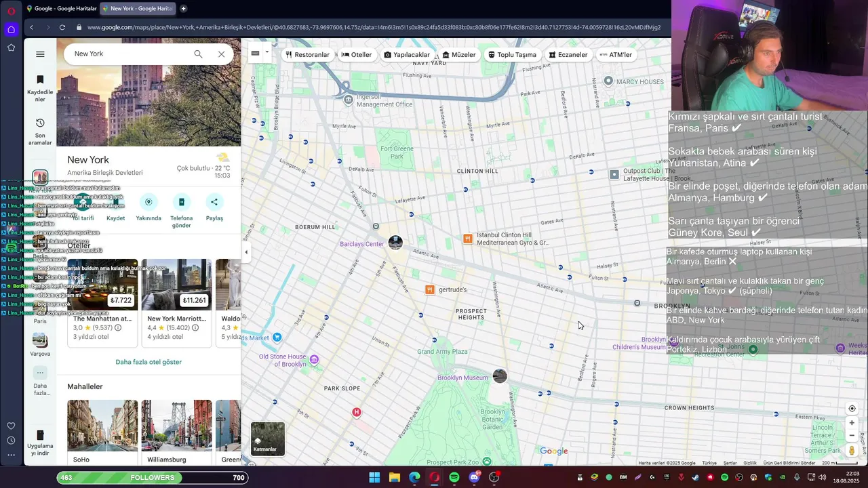The width and height of the screenshot is (868, 488).
Task: Open the Katmanlar layers thumbnail
Action: (x=268, y=439)
